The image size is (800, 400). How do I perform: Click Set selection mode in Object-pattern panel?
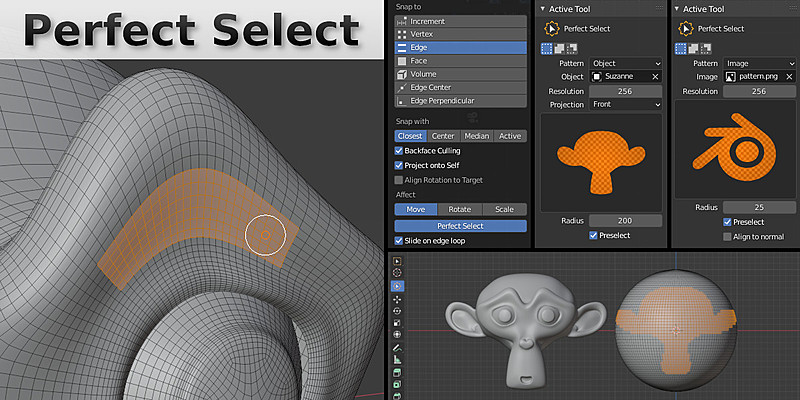click(x=546, y=48)
